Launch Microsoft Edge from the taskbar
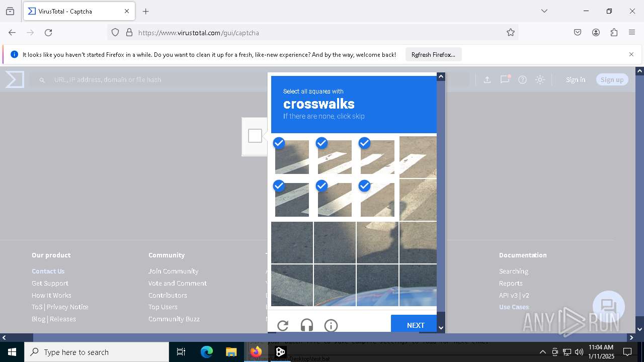644x362 pixels. (x=207, y=352)
